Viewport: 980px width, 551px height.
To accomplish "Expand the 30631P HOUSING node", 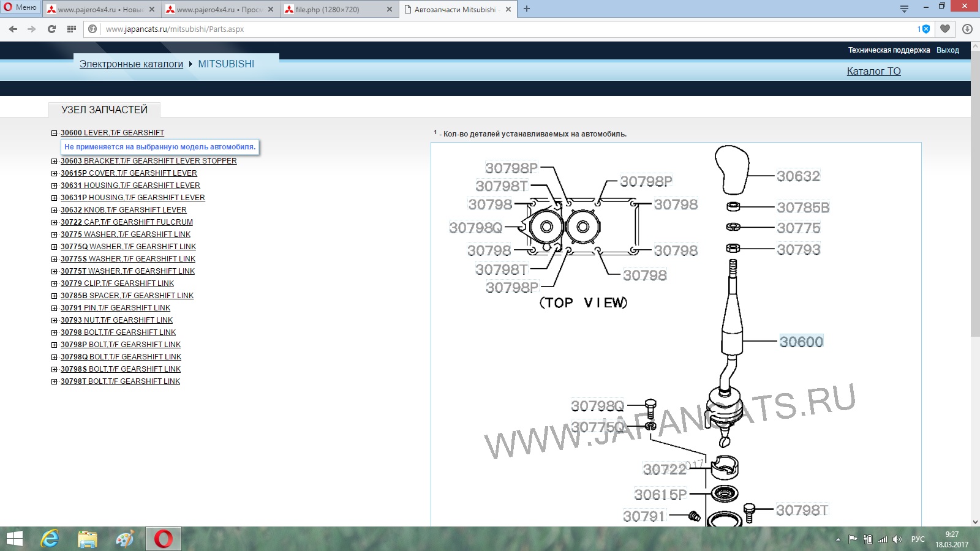I will 55,198.
